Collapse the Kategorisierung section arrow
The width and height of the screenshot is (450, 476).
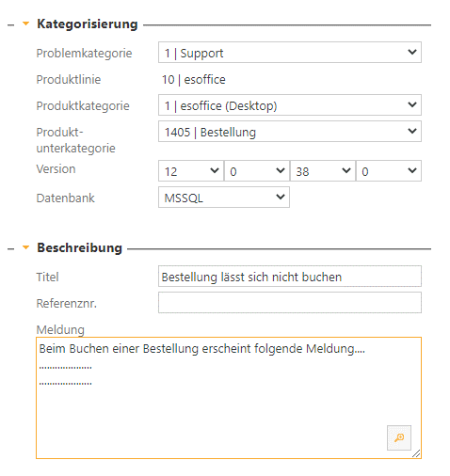[26, 24]
